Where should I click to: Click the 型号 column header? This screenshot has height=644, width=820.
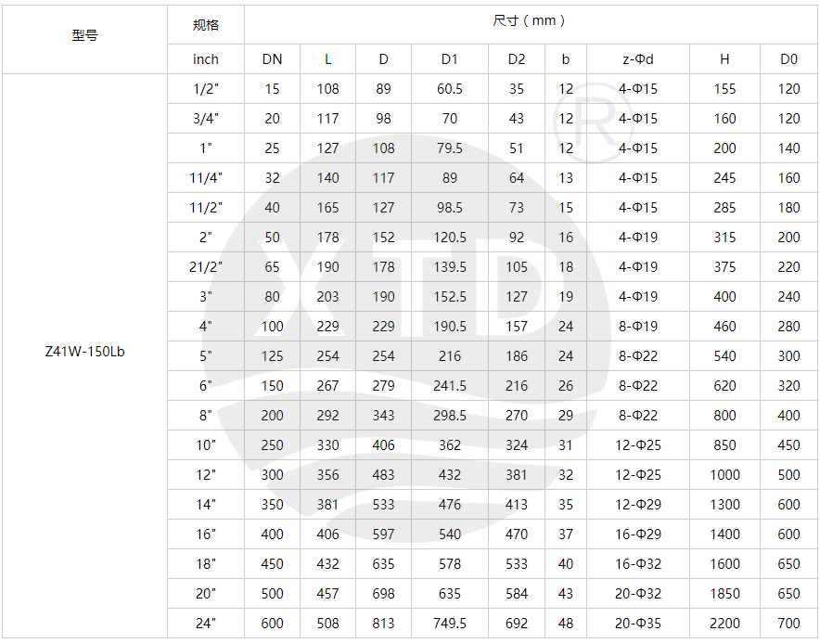click(x=84, y=36)
